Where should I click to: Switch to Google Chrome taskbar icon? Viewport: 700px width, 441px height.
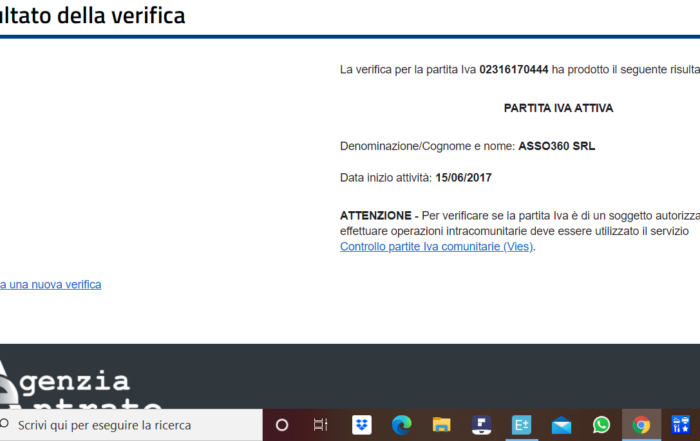click(x=641, y=425)
